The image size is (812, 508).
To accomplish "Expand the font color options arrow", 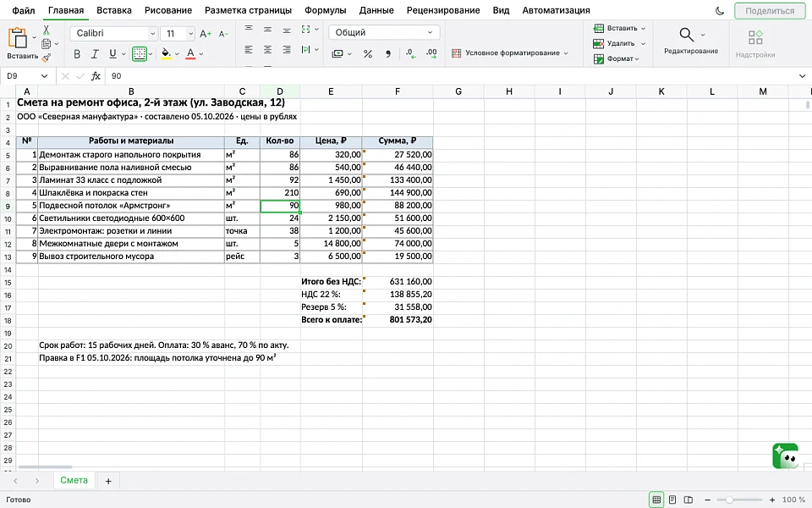I will [x=201, y=54].
